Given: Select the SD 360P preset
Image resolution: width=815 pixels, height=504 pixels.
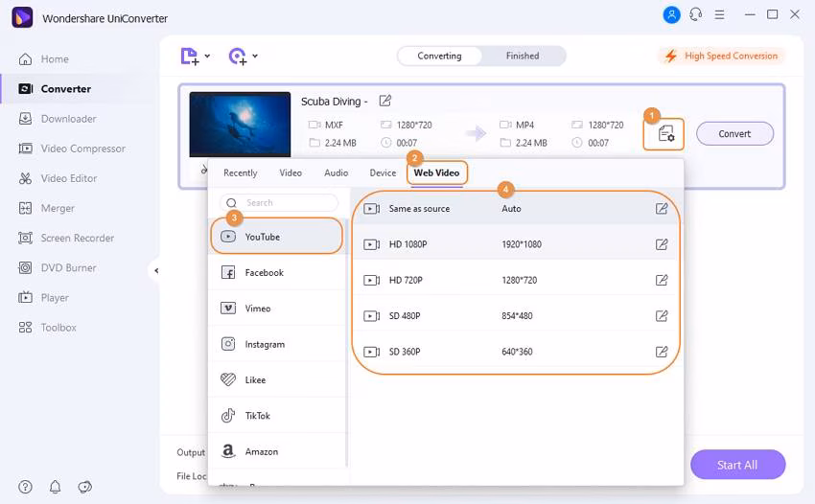Looking at the screenshot, I should coord(516,352).
